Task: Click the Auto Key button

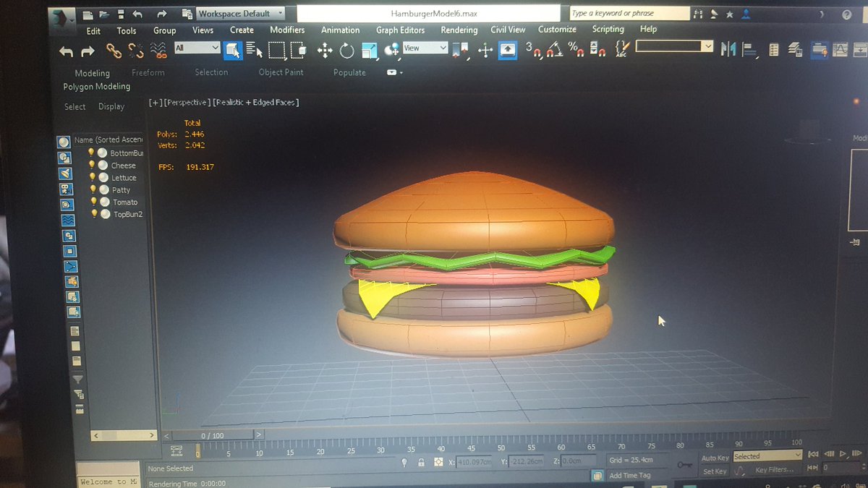Action: coord(715,458)
